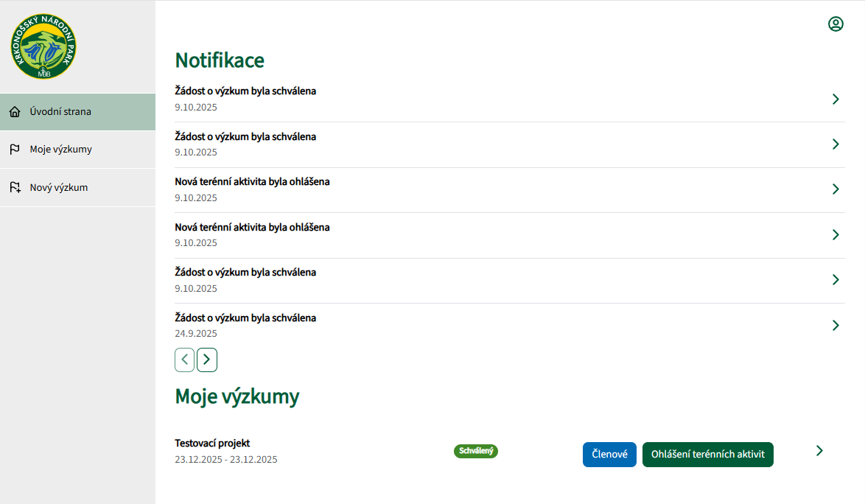Open Testovací projekt details chevron

819,451
